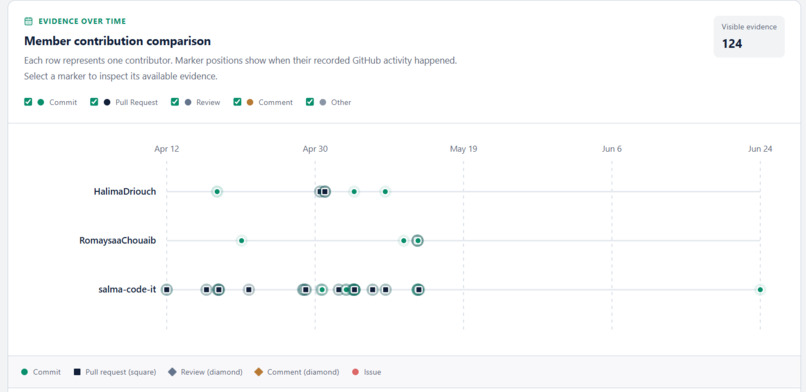This screenshot has height=392, width=806.
Task: Click the Visible evidence 124 counter
Action: coord(749,36)
